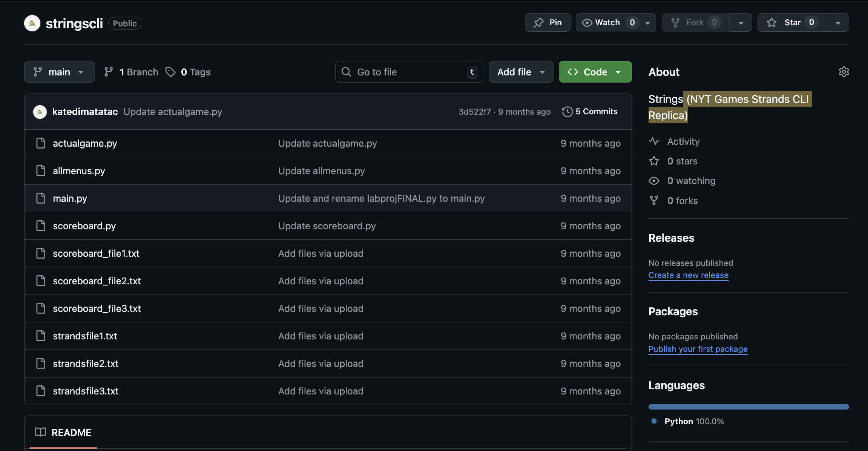
Task: Open the Update actualgame.py commit message
Action: 173,112
